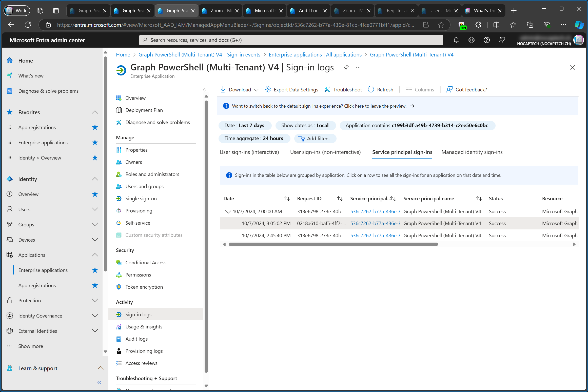Focus the Search resources, services, and docs box
The height and width of the screenshot is (392, 588).
291,40
